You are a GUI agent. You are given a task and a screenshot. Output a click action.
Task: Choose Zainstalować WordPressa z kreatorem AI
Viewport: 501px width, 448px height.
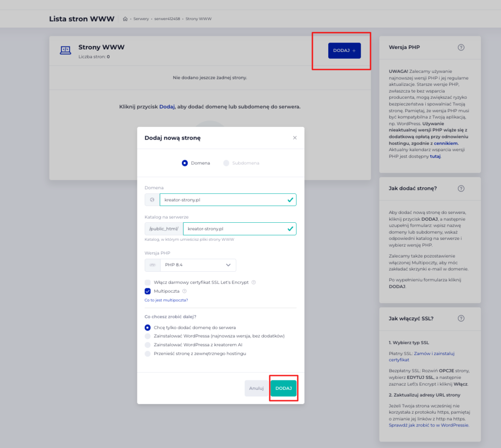[x=148, y=345]
